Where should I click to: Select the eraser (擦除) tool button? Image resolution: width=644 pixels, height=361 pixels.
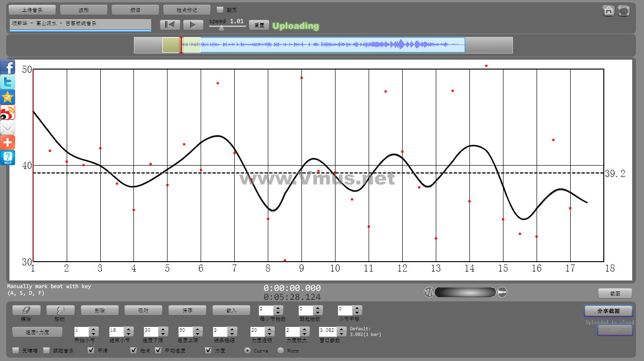coord(26,310)
